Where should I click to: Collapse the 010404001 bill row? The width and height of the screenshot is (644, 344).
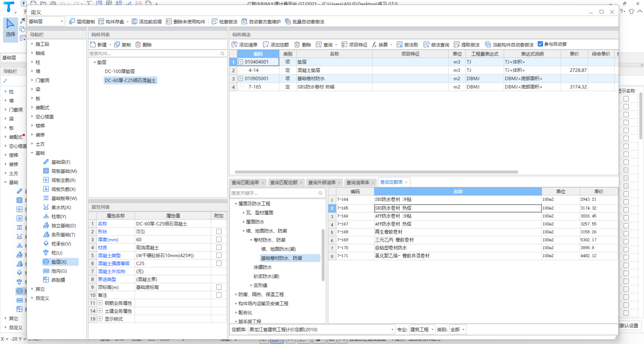pyautogui.click(x=241, y=62)
